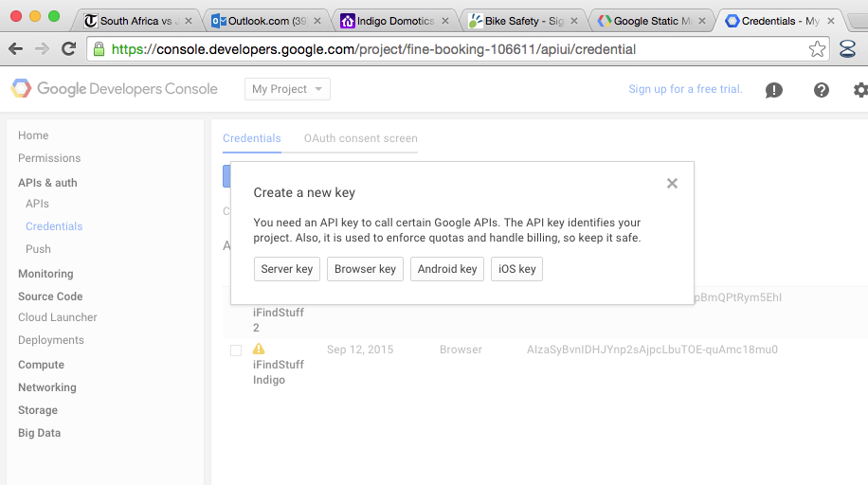Choose iOS key
The image size is (868, 485).
coord(517,269)
